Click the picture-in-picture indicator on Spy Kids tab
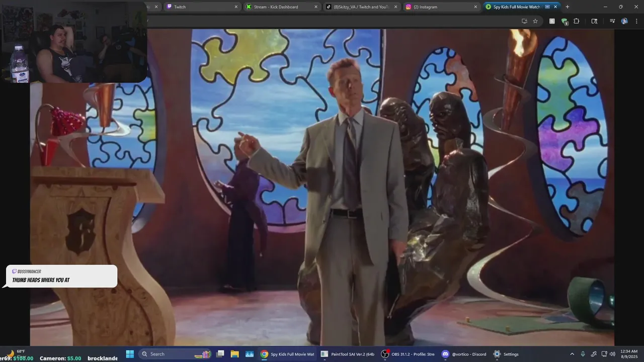The image size is (644, 362). [547, 7]
